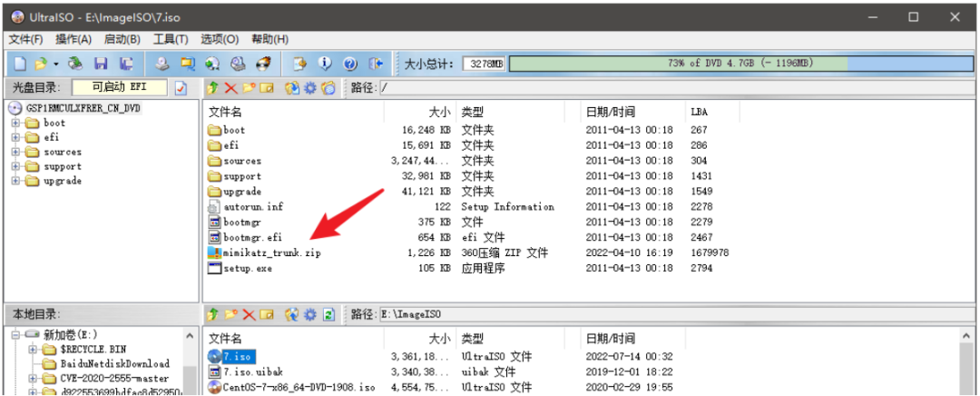Click the Up-folder icon in local toolbar
Image resolution: width=980 pixels, height=396 pixels.
click(x=213, y=314)
